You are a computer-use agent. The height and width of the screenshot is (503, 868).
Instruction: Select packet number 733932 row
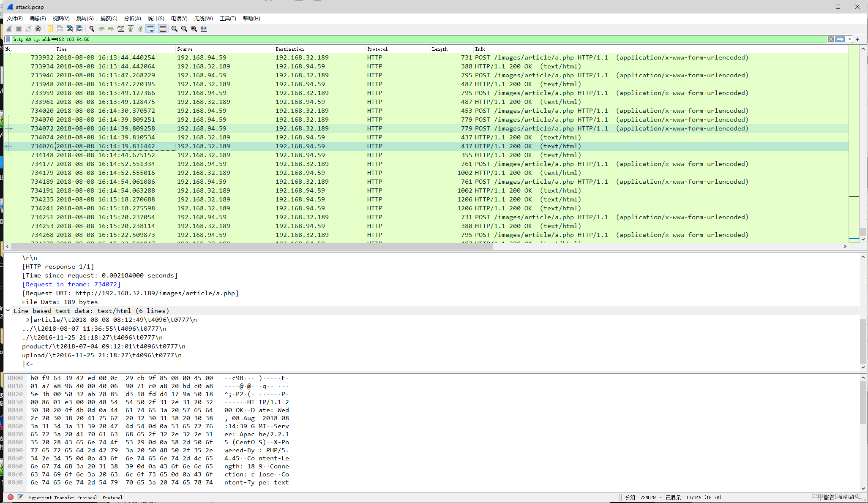(426, 57)
